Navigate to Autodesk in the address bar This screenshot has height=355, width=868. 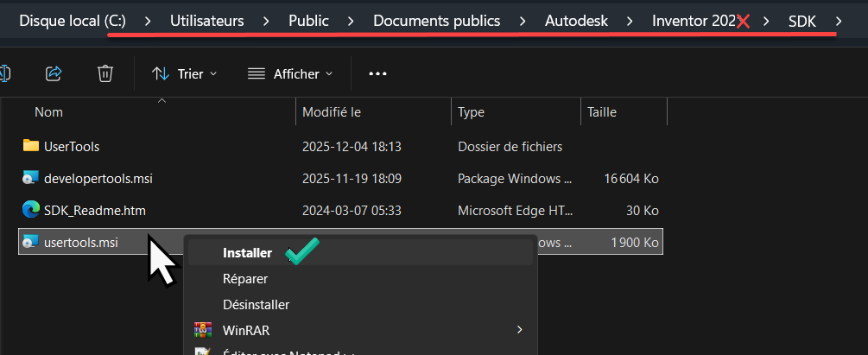click(x=576, y=21)
